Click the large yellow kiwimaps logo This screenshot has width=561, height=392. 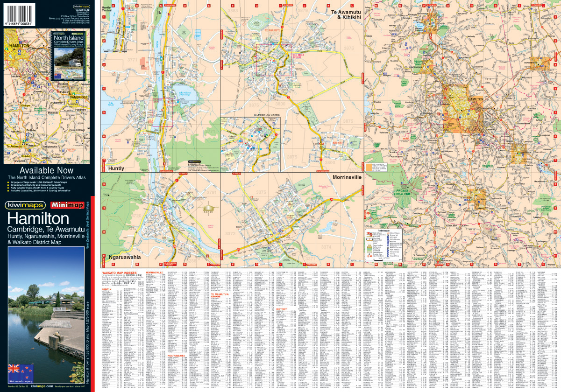[25, 205]
